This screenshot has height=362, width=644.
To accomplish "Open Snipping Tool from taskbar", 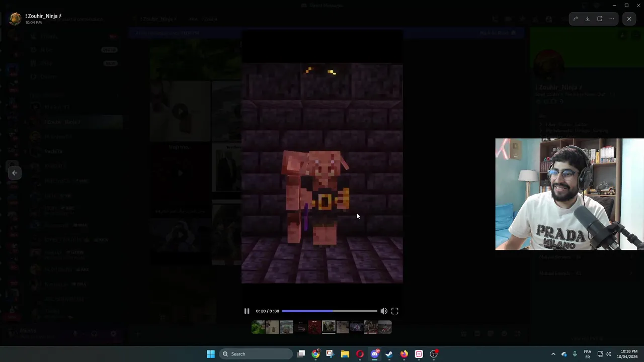I will pos(330,354).
